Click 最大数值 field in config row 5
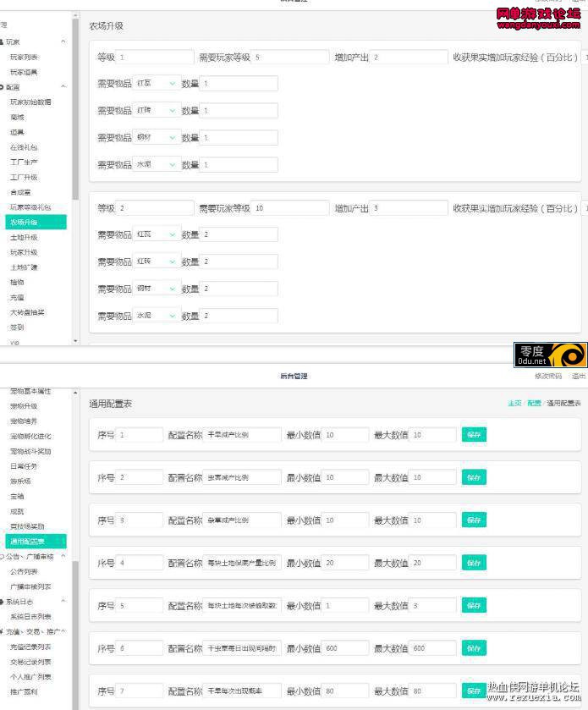The width and height of the screenshot is (588, 710). pyautogui.click(x=432, y=606)
